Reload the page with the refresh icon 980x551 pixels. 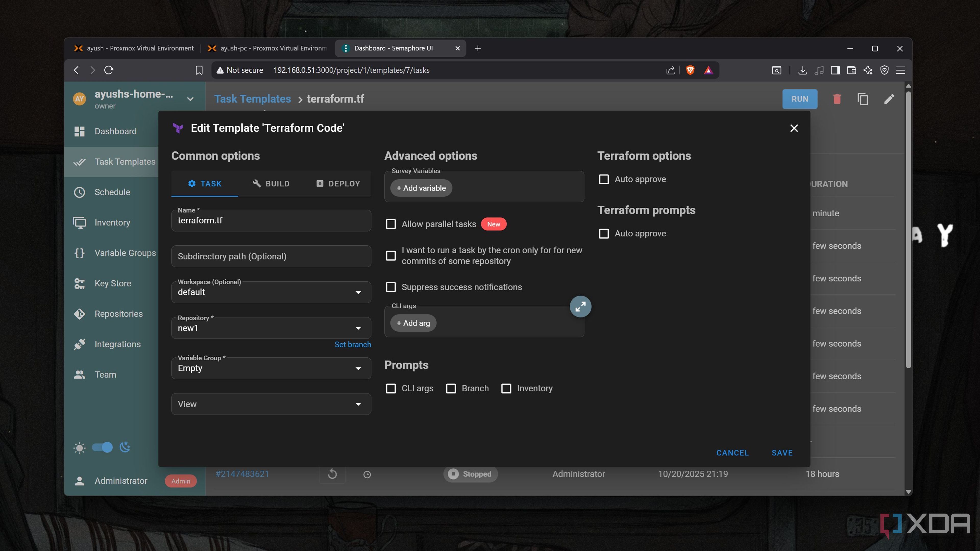tap(109, 70)
